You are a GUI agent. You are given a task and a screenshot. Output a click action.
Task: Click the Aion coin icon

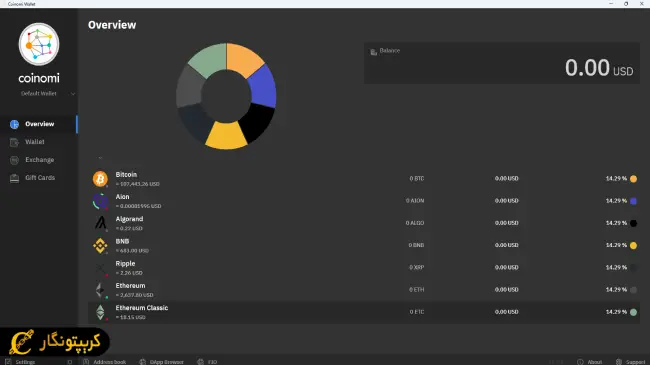pyautogui.click(x=100, y=201)
